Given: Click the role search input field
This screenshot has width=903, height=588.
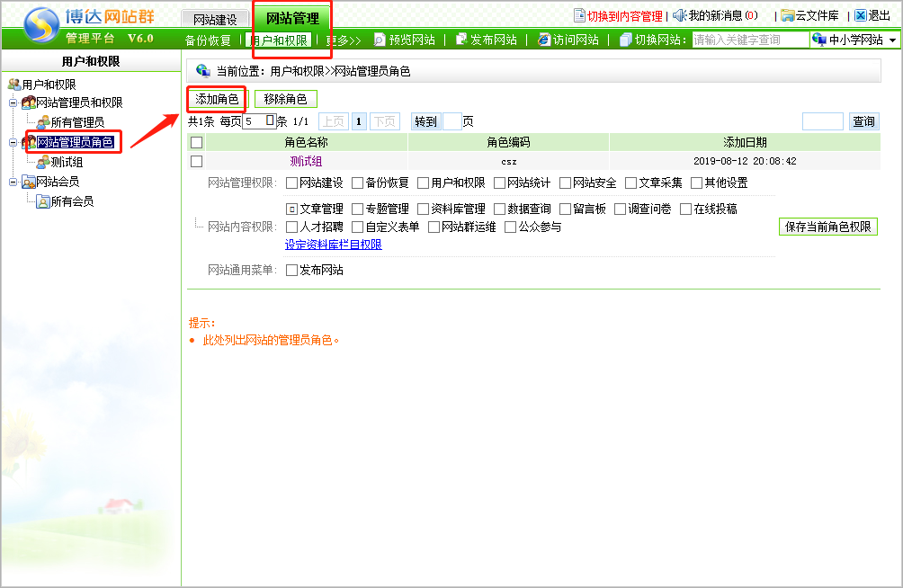Looking at the screenshot, I should pyautogui.click(x=822, y=121).
